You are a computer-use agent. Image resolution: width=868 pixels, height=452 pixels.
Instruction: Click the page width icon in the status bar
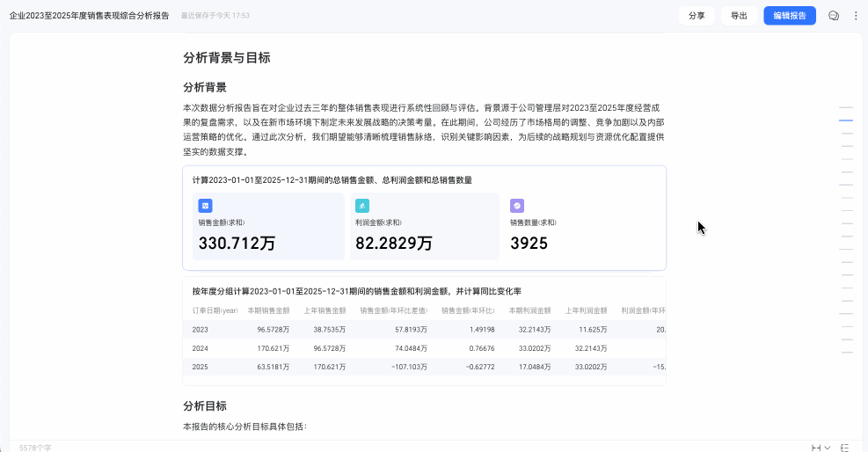click(x=816, y=448)
